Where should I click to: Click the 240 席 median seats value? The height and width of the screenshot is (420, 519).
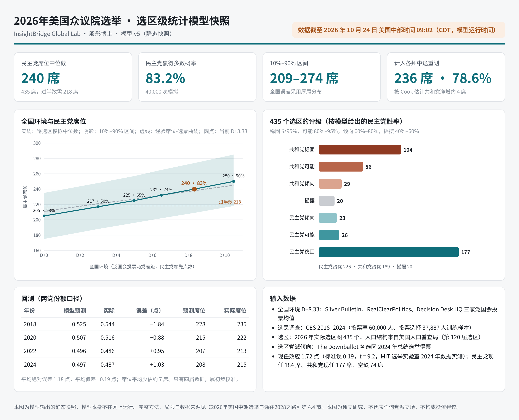point(40,78)
